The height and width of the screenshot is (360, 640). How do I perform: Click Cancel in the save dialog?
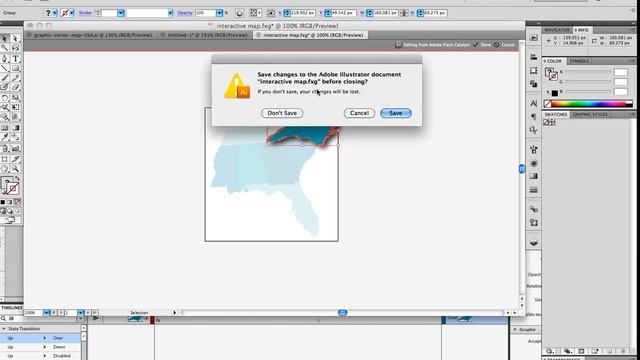[359, 113]
